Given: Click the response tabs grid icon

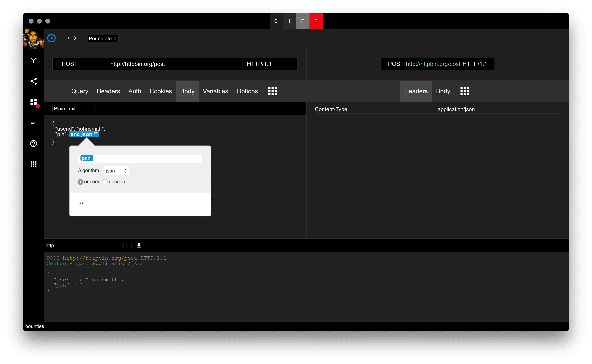Looking at the screenshot, I should point(464,91).
